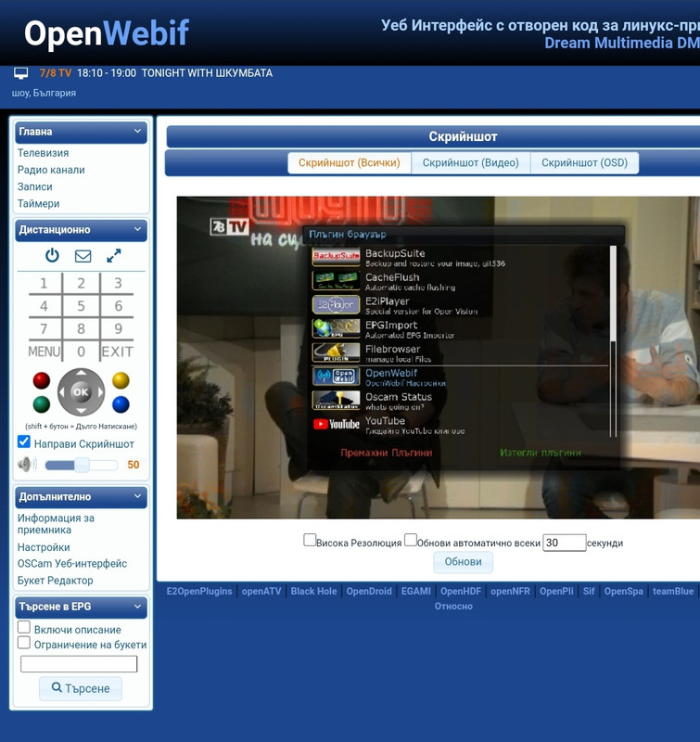
Task: Enable Висока Резолюция checkbox
Action: (x=310, y=540)
